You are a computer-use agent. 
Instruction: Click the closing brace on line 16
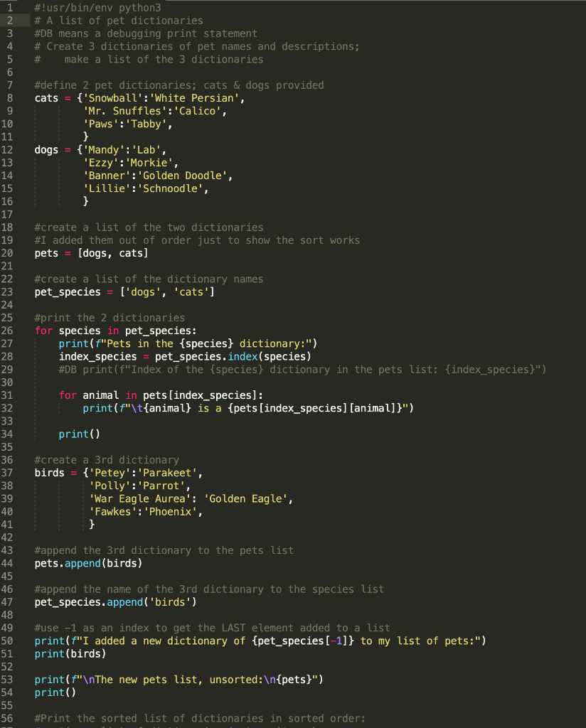pos(85,201)
